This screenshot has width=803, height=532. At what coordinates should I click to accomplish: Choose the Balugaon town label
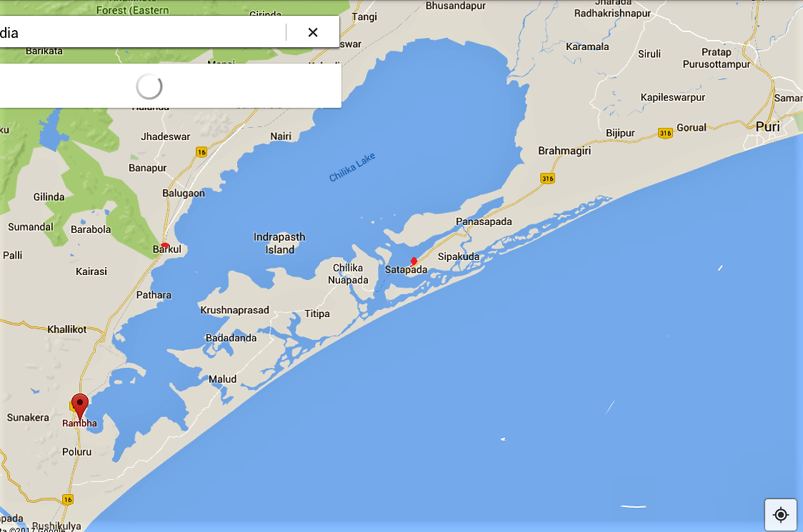pos(184,193)
